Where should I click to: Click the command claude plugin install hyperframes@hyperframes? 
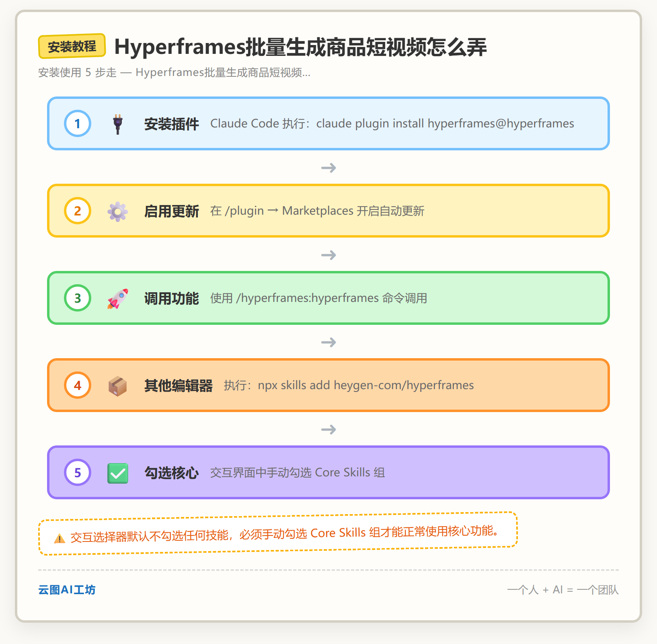445,123
